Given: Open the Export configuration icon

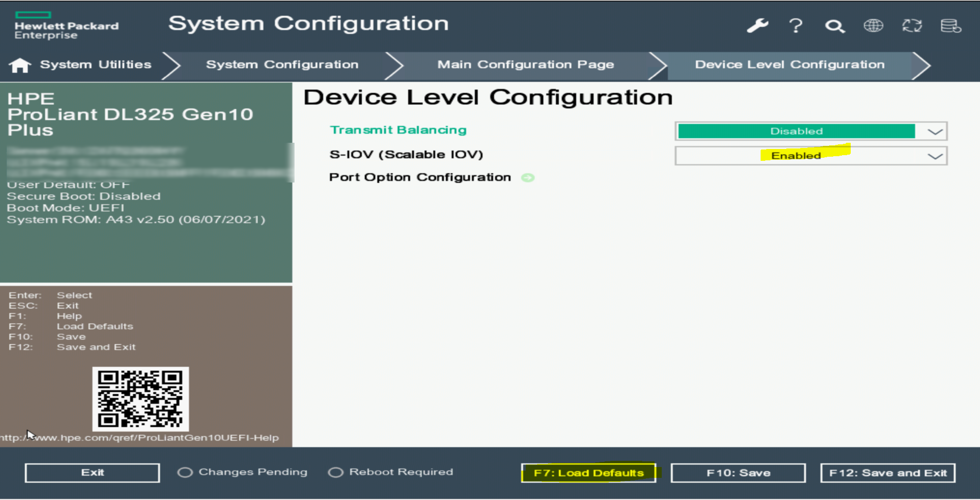Looking at the screenshot, I should (x=952, y=25).
